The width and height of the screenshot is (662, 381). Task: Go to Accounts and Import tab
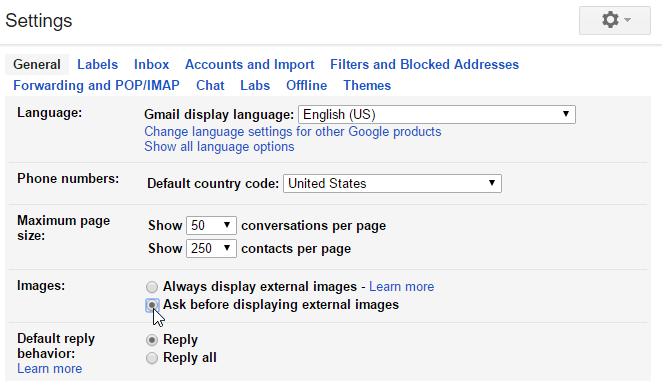[x=250, y=65]
